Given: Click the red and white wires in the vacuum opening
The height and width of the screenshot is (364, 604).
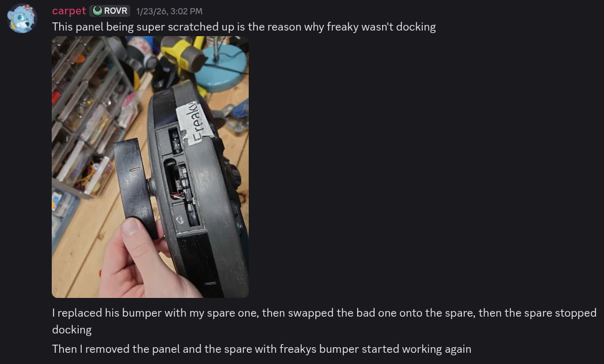Looking at the screenshot, I should [178, 196].
